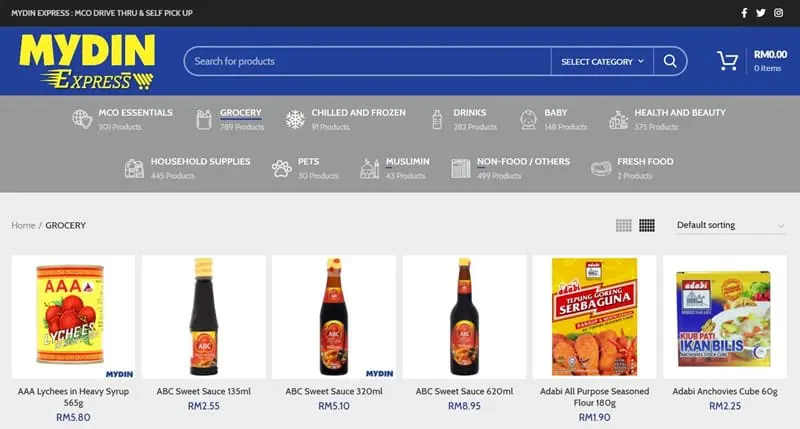Screen dimensions: 800x429
Task: Open the Twitter social icon
Action: [x=761, y=13]
